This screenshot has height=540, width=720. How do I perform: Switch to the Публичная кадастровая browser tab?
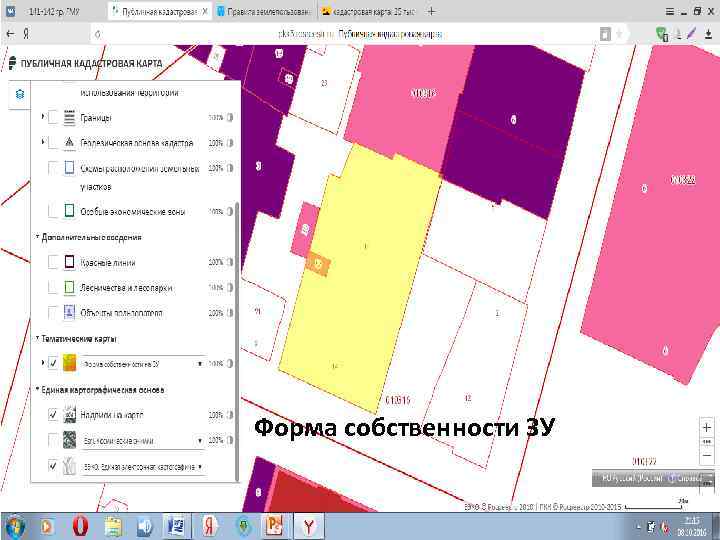[x=159, y=12]
